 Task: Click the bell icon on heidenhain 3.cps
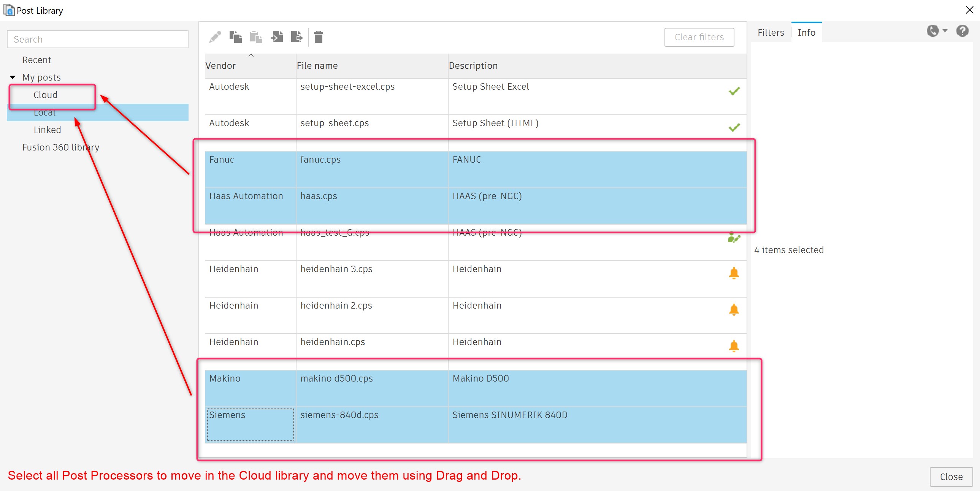(734, 273)
